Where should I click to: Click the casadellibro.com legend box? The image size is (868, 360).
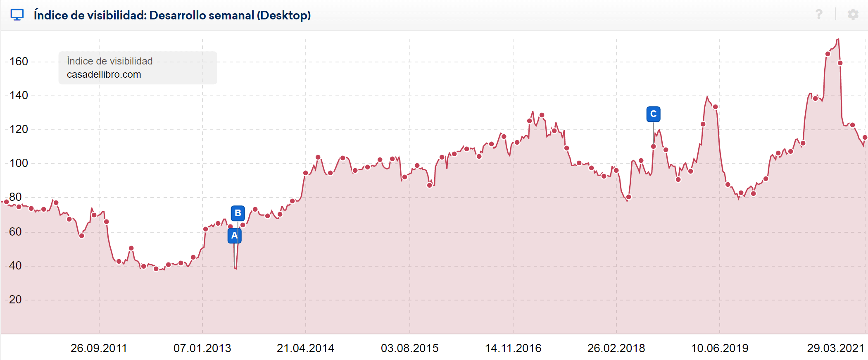pyautogui.click(x=138, y=68)
